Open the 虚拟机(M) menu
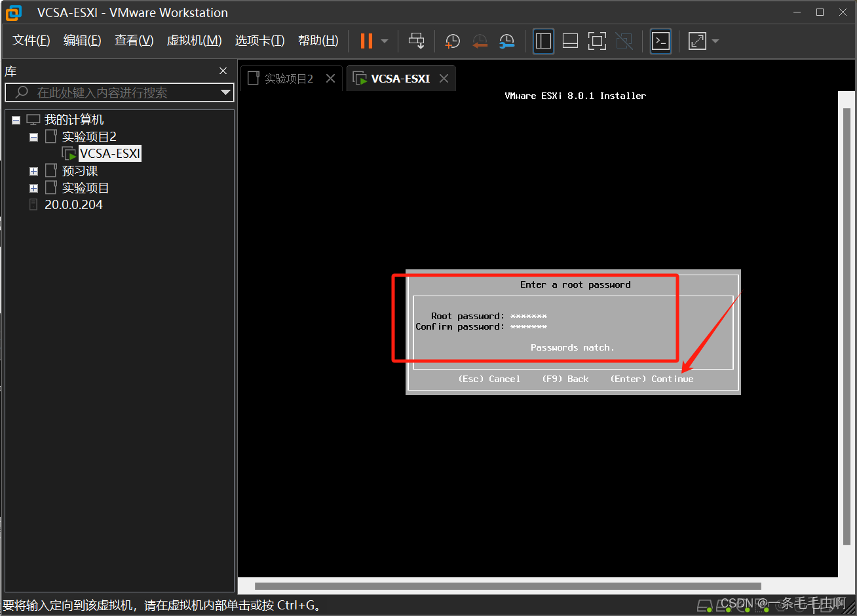 (195, 41)
